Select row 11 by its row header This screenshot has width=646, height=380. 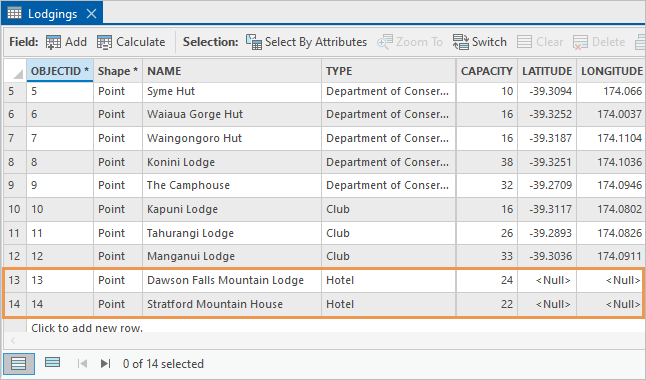(15, 233)
